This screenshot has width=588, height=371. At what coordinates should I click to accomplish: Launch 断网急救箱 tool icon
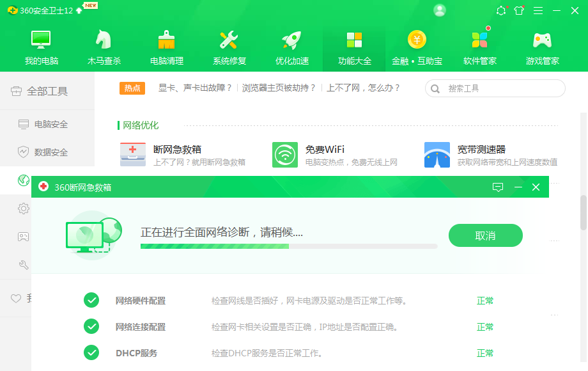click(133, 155)
